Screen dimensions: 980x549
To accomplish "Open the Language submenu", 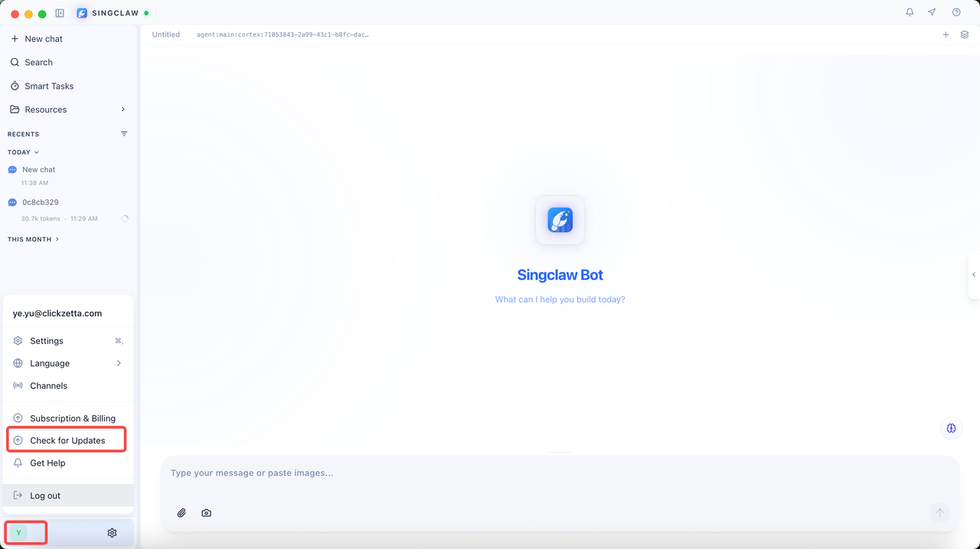I will 68,364.
